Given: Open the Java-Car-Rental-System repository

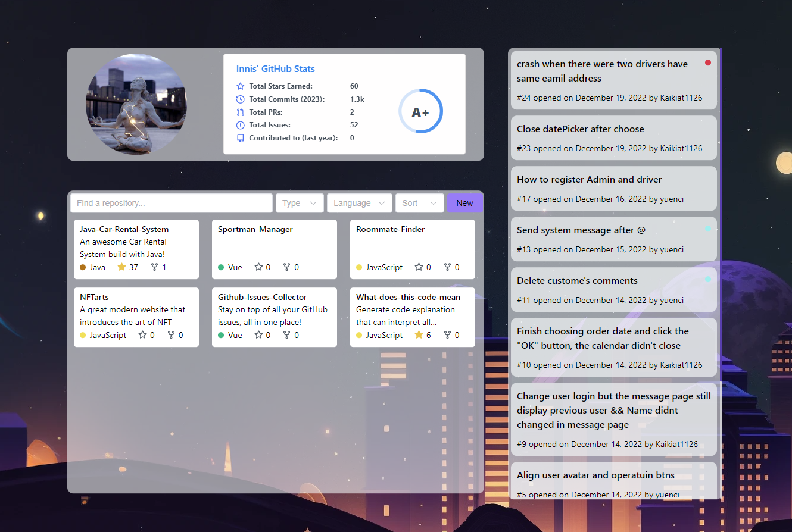Looking at the screenshot, I should (x=124, y=229).
